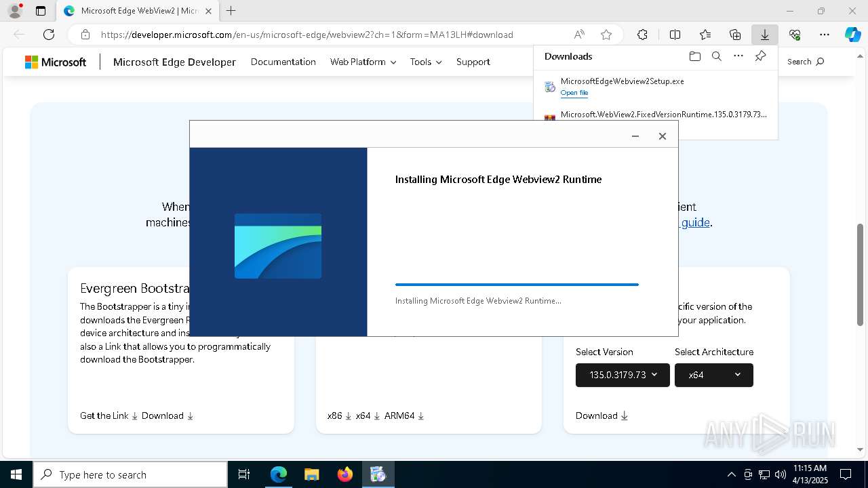The width and height of the screenshot is (868, 488).
Task: Open Browser essentials heart icon
Action: tap(795, 35)
